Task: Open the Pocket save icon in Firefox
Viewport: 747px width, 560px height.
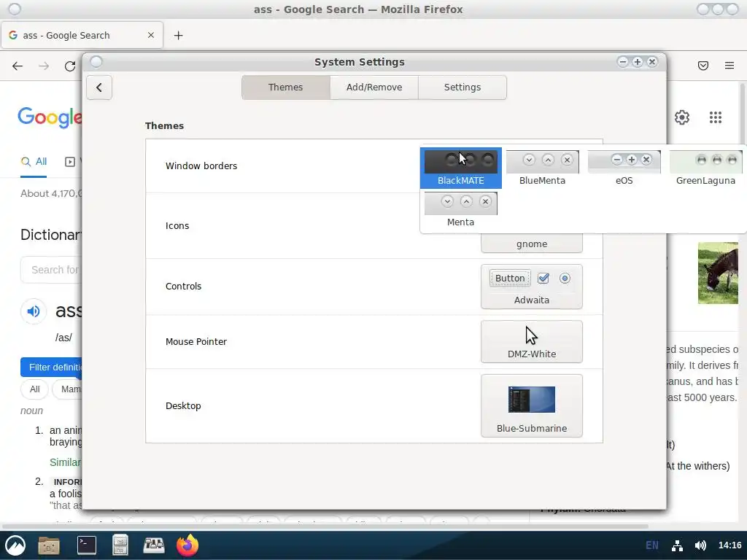Action: click(x=703, y=66)
